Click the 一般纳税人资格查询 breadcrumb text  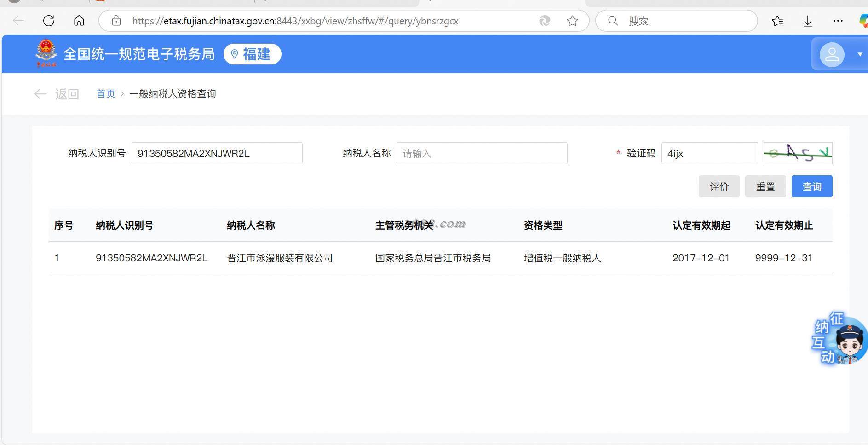point(172,94)
